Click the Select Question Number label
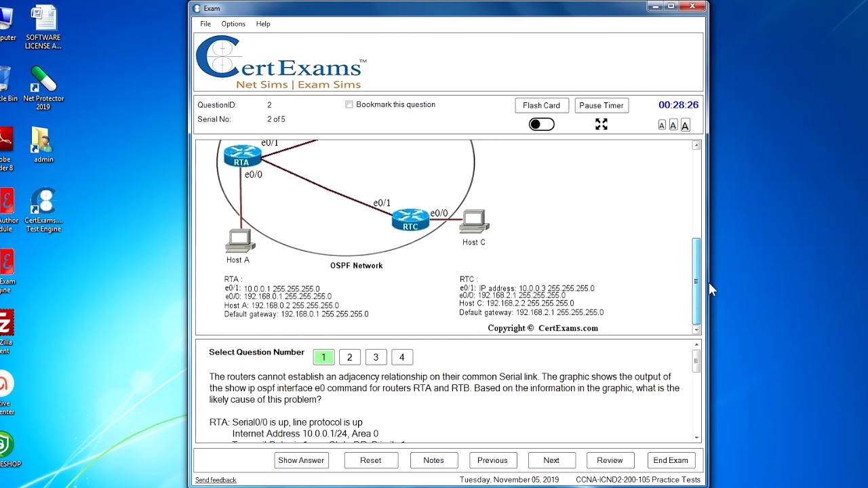Viewport: 868px width, 488px height. [x=256, y=352]
